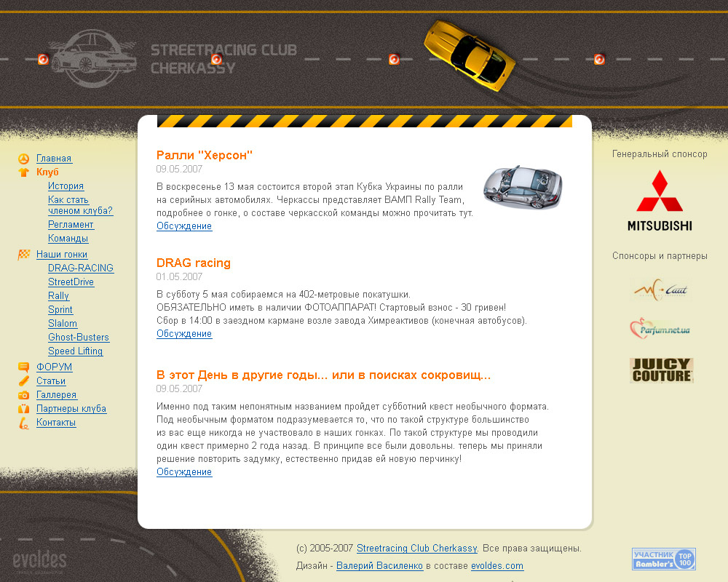Select DRAG-RACING from the navigation menu

(x=81, y=268)
